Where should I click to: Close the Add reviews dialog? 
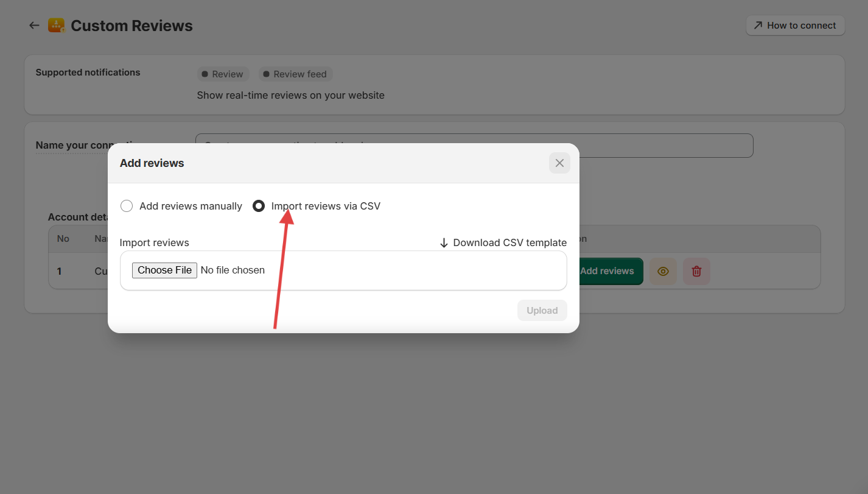(x=559, y=163)
